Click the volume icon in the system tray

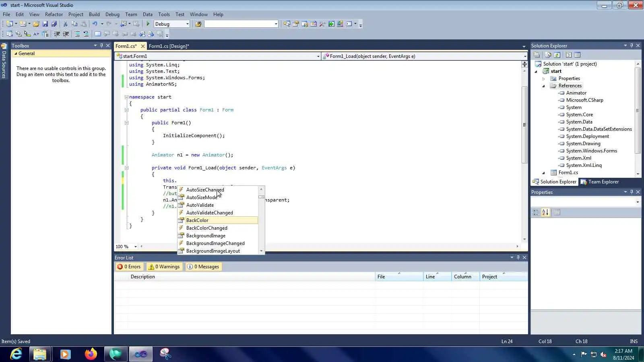pos(603,354)
